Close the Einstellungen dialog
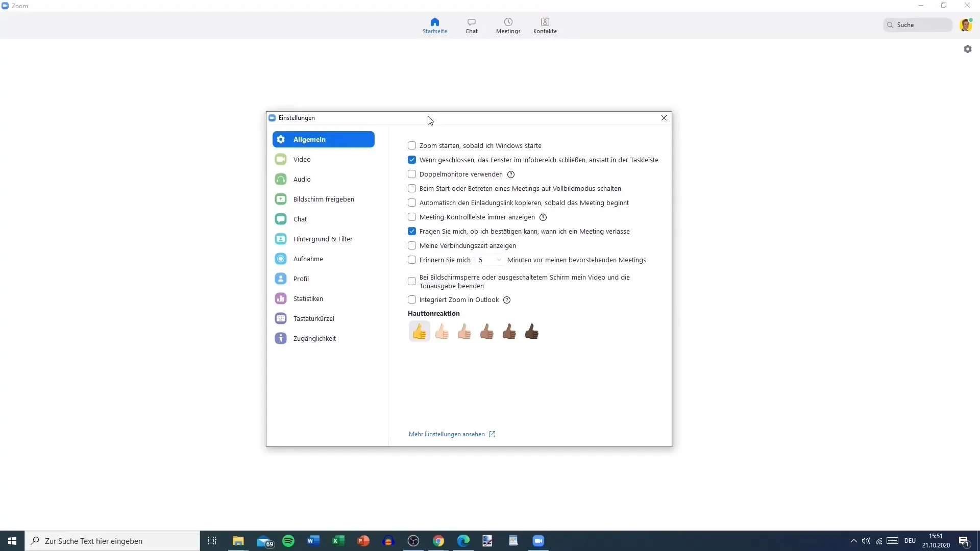The image size is (980, 551). click(664, 118)
